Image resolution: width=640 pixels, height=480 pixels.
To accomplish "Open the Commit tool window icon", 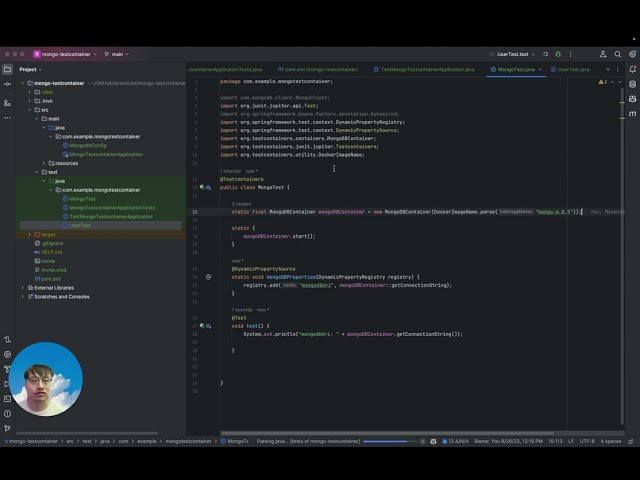I will (7, 84).
